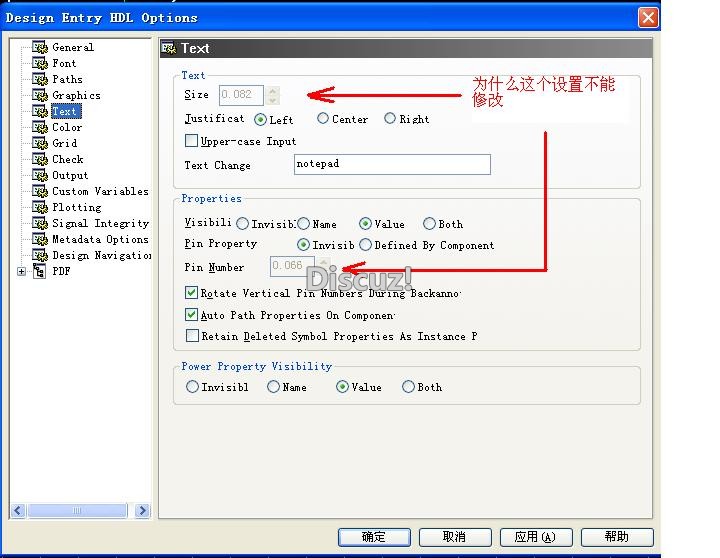This screenshot has width=720, height=558.
Task: Click the Custom Variables icon
Action: (x=40, y=192)
